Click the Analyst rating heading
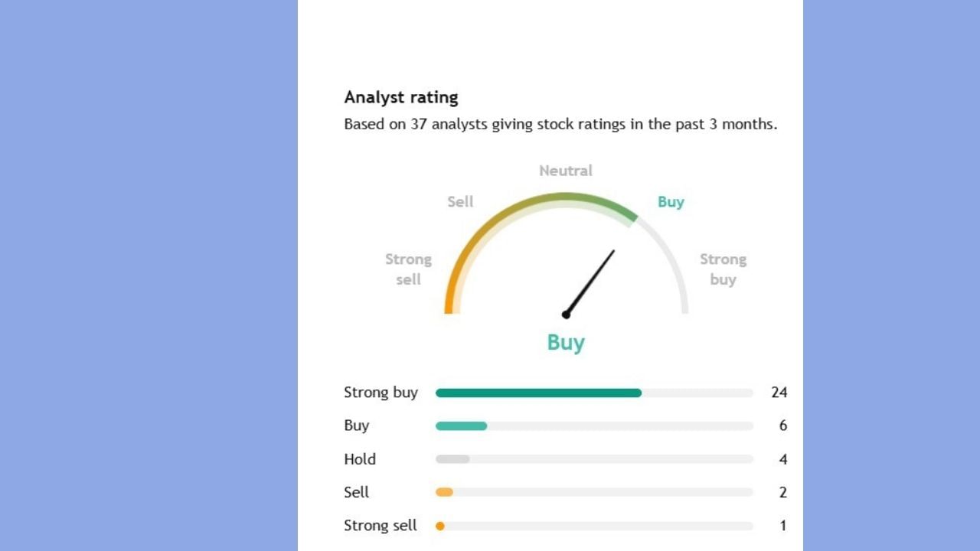This screenshot has width=980, height=551. [x=401, y=97]
